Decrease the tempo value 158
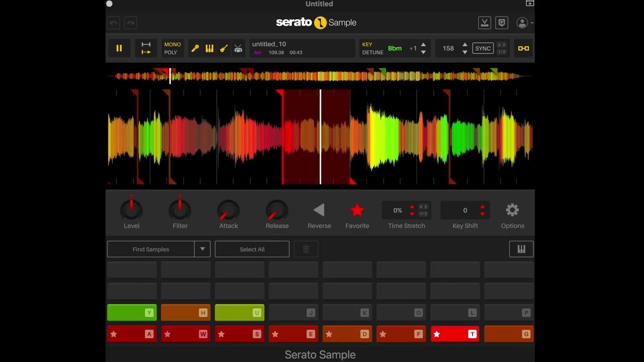This screenshot has width=644, height=362. 465,52
